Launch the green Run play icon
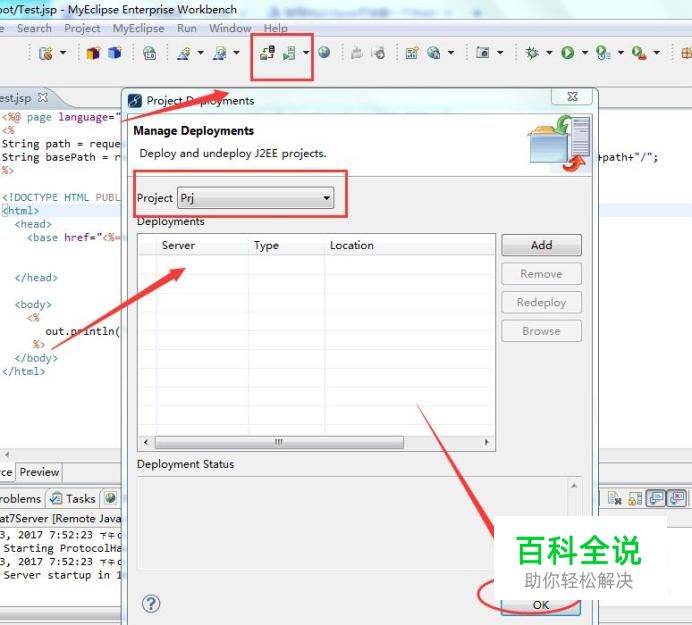Viewport: 692px width, 625px height. (568, 53)
